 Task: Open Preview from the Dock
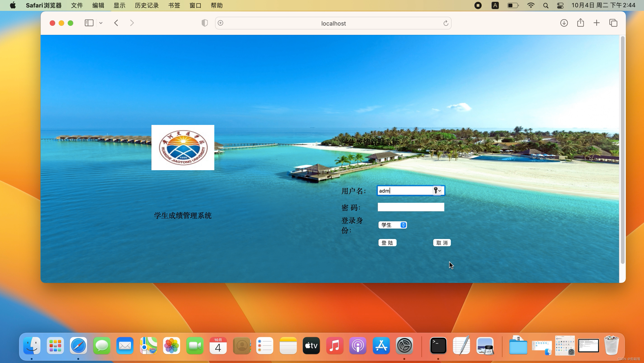tap(485, 346)
